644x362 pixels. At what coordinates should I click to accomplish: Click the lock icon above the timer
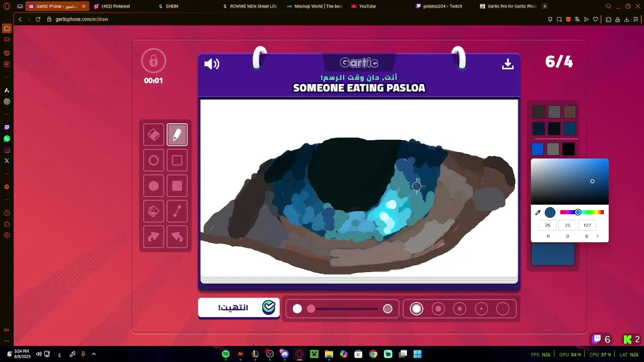coord(153,61)
